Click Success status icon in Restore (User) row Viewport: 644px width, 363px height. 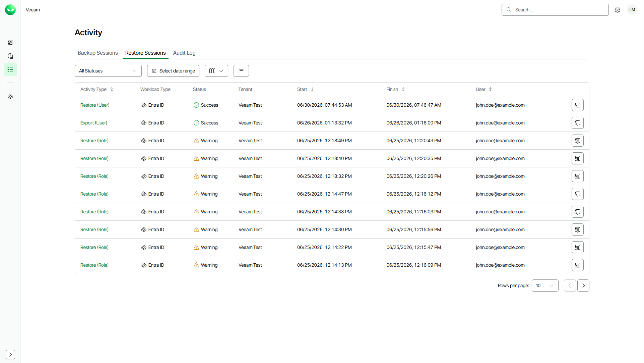point(196,105)
